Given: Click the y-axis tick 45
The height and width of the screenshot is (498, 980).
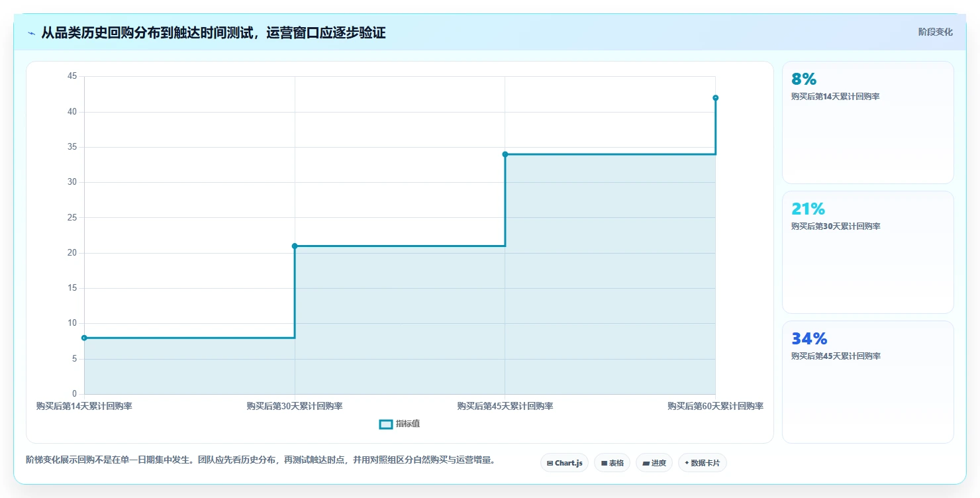Looking at the screenshot, I should coord(72,76).
